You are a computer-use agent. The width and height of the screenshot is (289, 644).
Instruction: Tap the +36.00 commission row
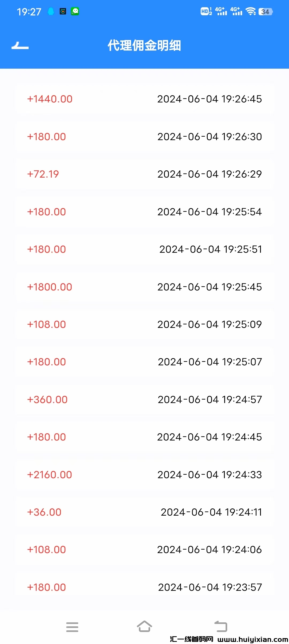(x=144, y=512)
